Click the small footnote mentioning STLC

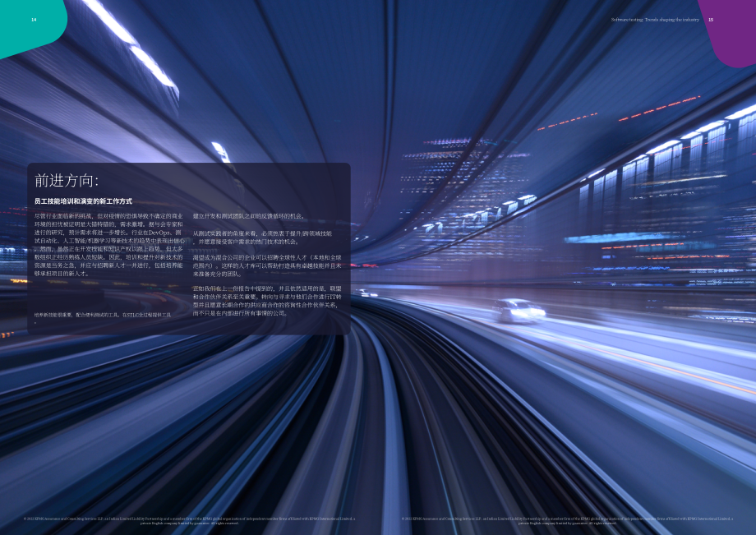103,316
